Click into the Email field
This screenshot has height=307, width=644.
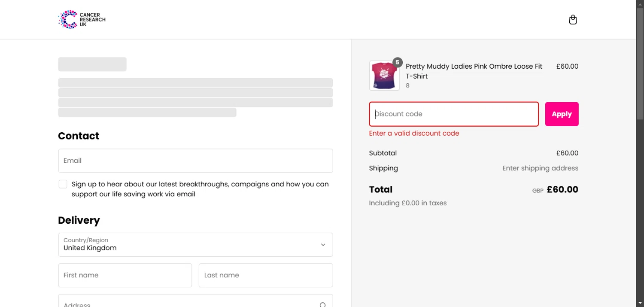point(195,161)
